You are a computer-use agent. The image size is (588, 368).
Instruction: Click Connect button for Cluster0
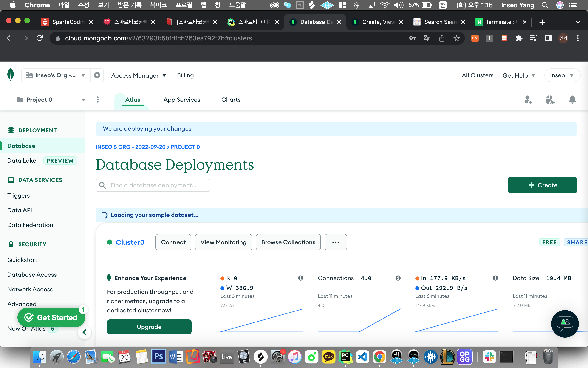(x=173, y=242)
